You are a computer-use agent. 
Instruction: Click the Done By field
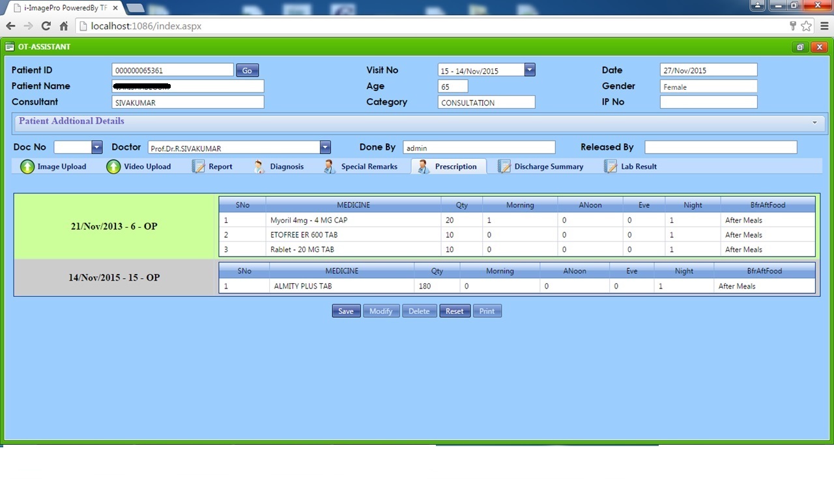(479, 148)
